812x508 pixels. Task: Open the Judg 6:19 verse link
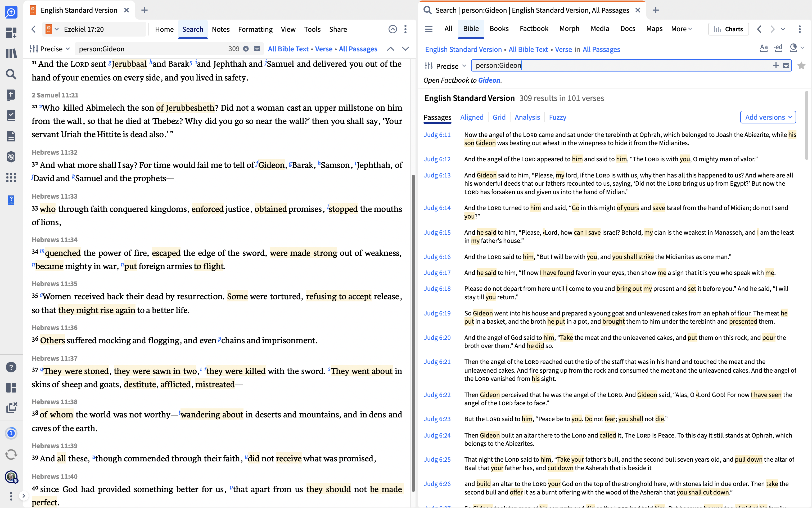[x=437, y=313]
